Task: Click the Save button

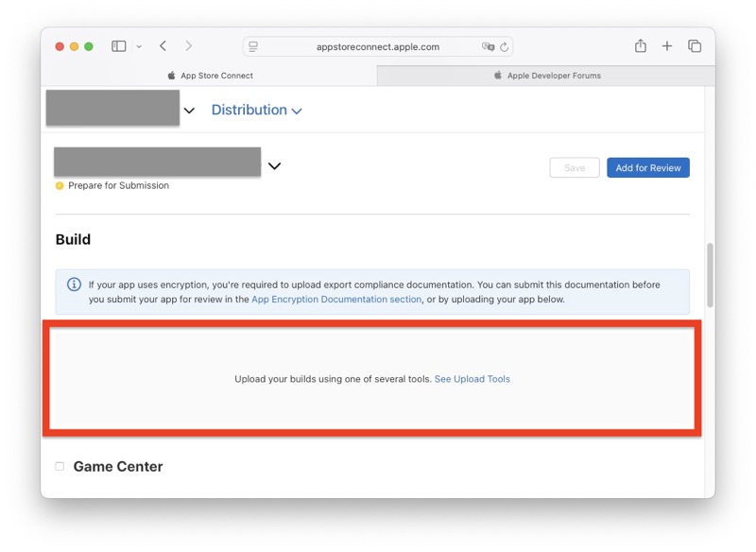Action: pyautogui.click(x=575, y=167)
